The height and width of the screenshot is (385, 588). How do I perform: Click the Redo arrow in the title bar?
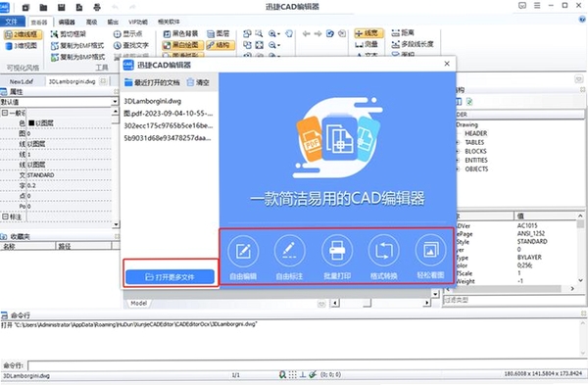click(x=132, y=7)
